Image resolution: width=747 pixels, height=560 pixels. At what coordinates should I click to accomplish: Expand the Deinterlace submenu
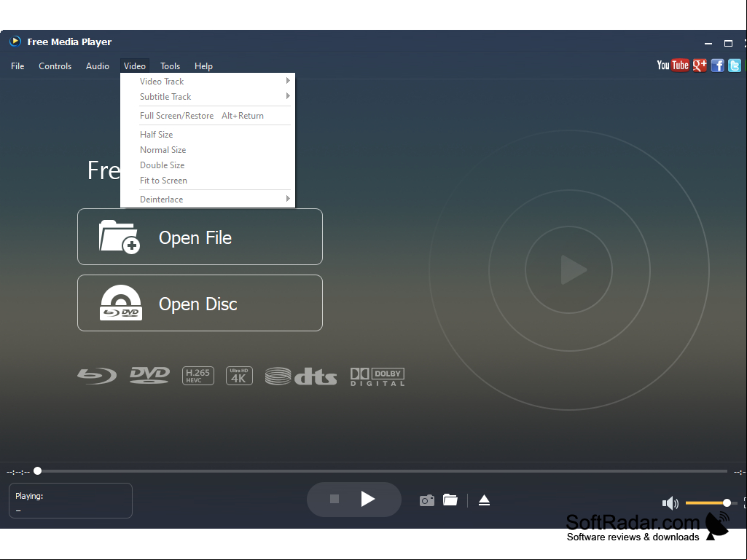coord(208,199)
